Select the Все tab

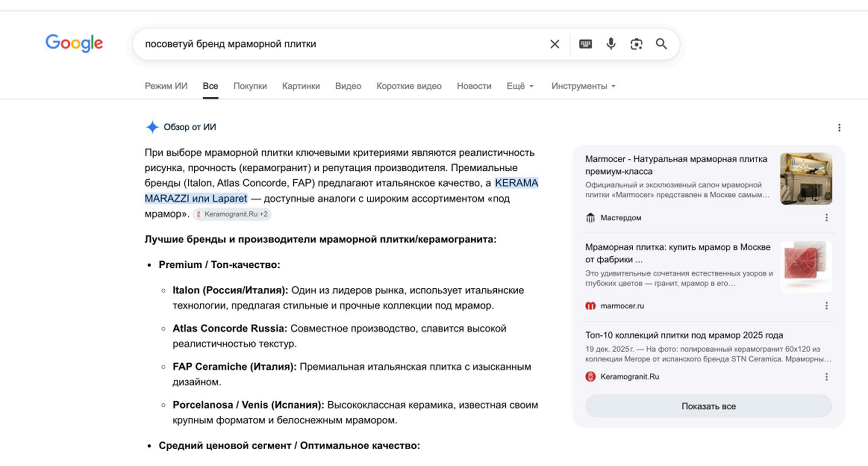[210, 86]
